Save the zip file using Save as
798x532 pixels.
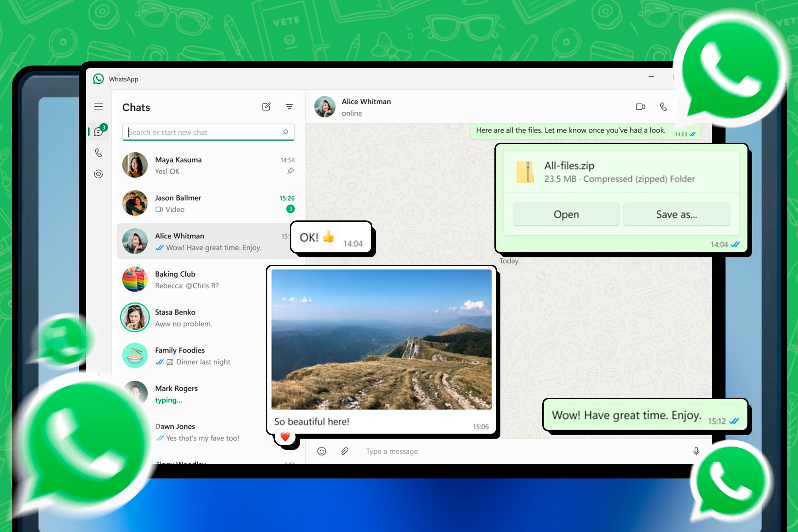click(x=677, y=214)
